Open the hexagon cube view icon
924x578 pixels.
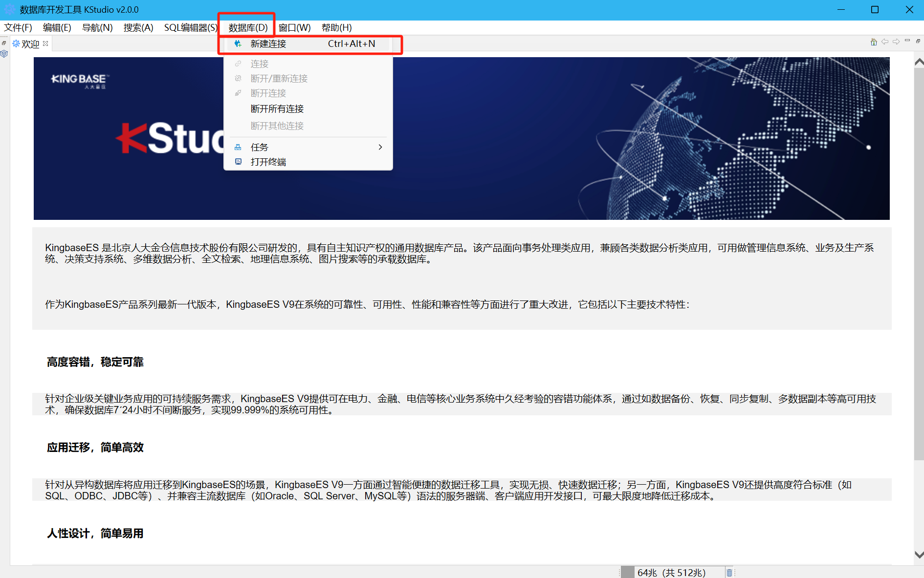4,54
